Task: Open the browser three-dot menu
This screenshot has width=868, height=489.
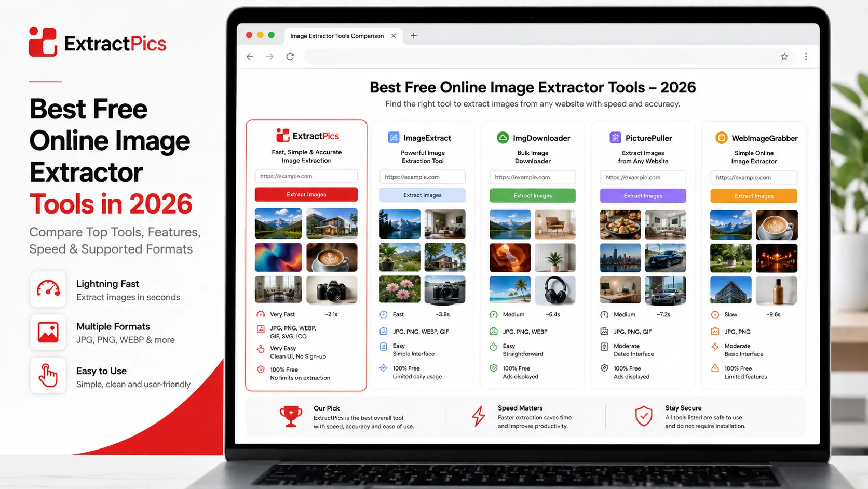Action: pyautogui.click(x=806, y=57)
